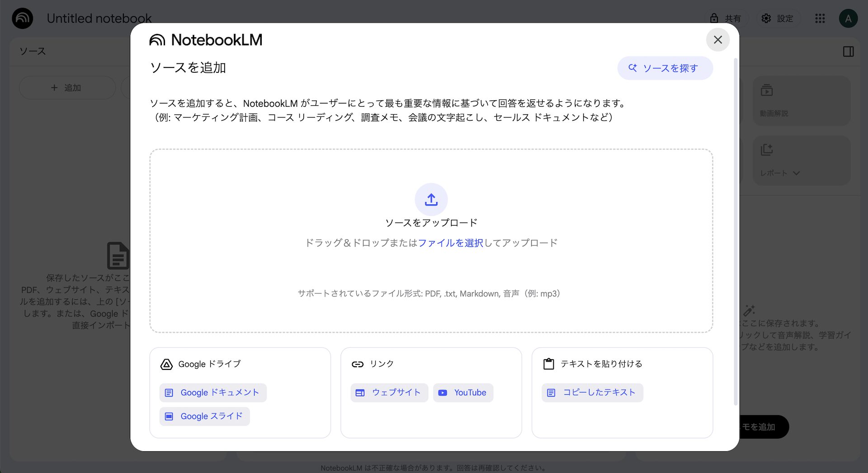Click the search sparkle icon in ソースを探す

pyautogui.click(x=632, y=68)
